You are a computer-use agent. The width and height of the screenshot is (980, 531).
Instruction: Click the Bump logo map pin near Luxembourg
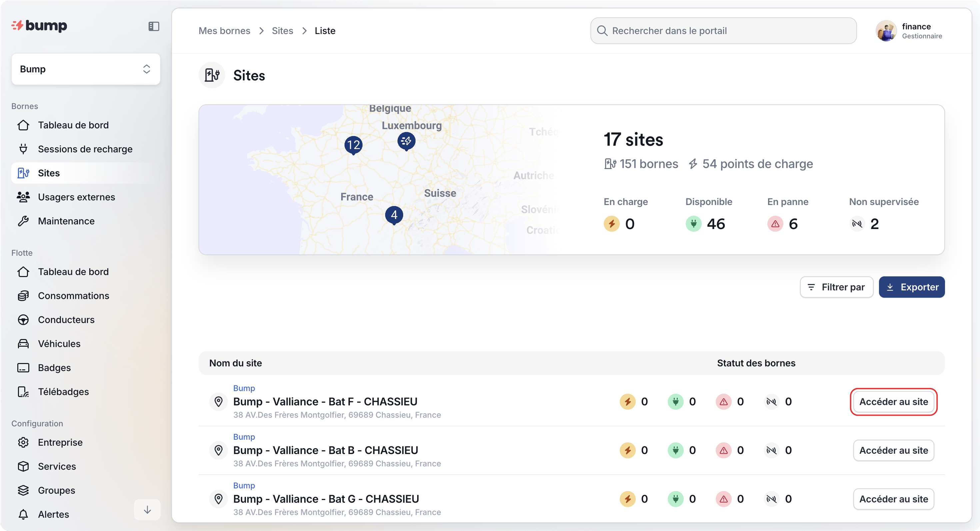click(x=406, y=141)
